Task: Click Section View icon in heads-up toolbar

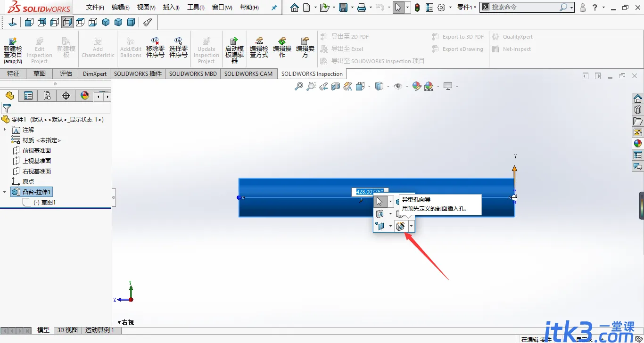Action: coord(336,86)
